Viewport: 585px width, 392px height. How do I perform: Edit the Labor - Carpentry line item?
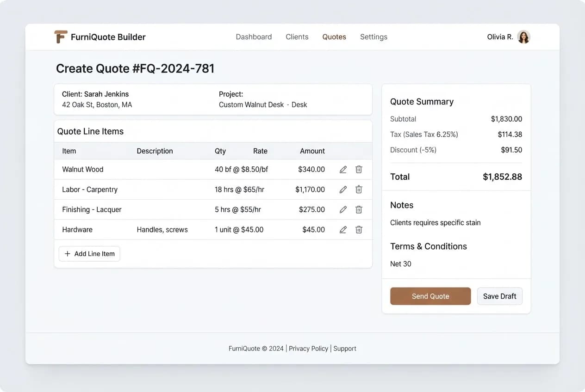[x=343, y=190]
